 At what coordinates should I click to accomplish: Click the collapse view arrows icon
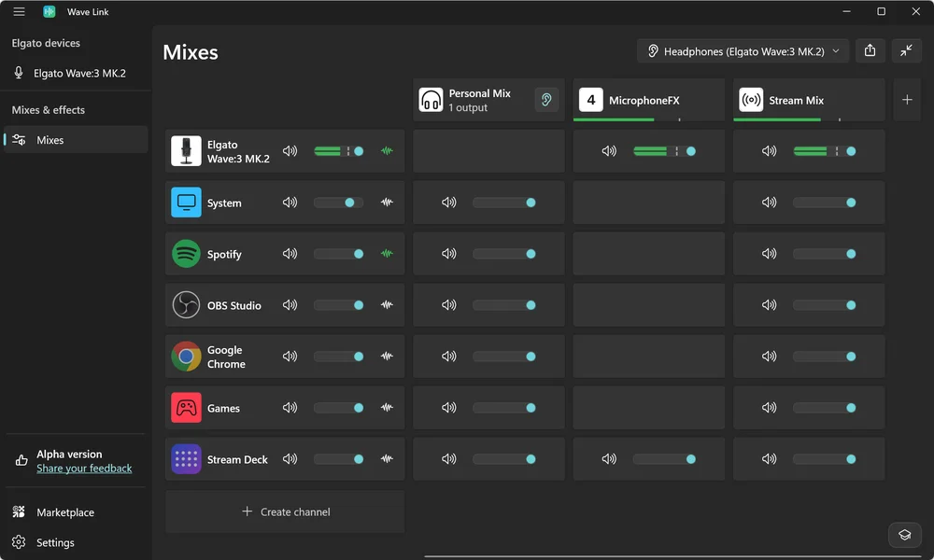(906, 51)
